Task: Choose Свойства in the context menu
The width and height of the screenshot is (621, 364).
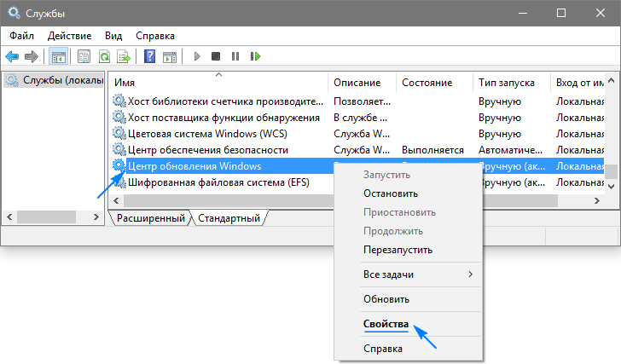Action: pos(386,324)
